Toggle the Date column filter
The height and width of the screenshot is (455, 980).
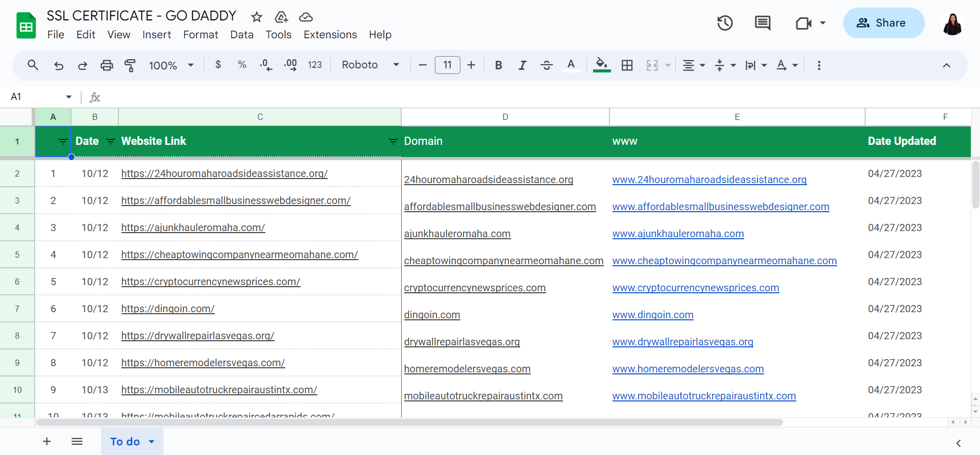110,141
